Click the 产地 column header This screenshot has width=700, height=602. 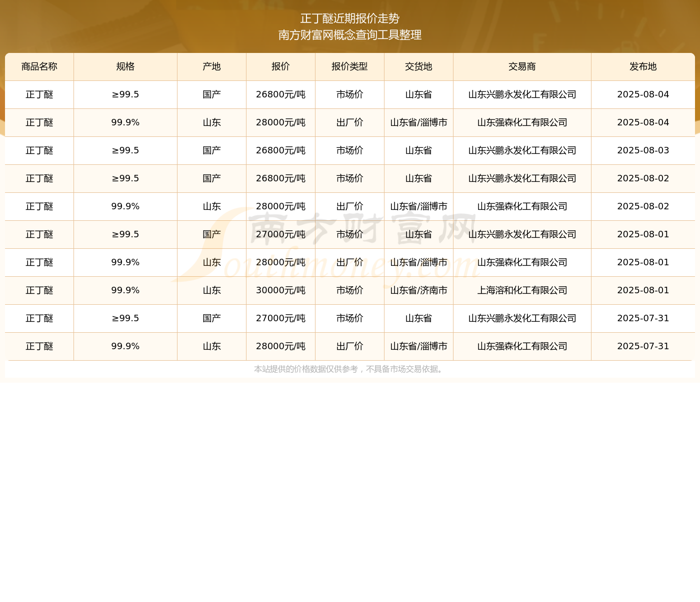[x=211, y=66]
